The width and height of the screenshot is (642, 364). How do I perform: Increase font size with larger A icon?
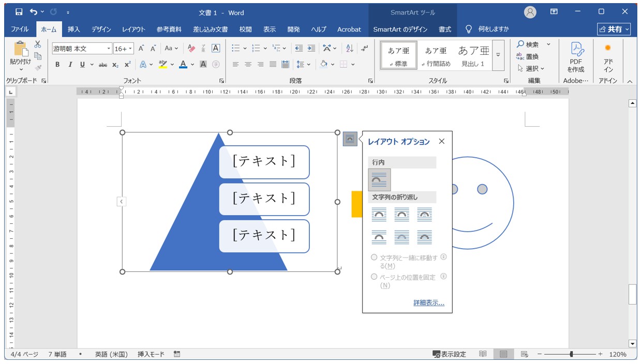click(141, 48)
